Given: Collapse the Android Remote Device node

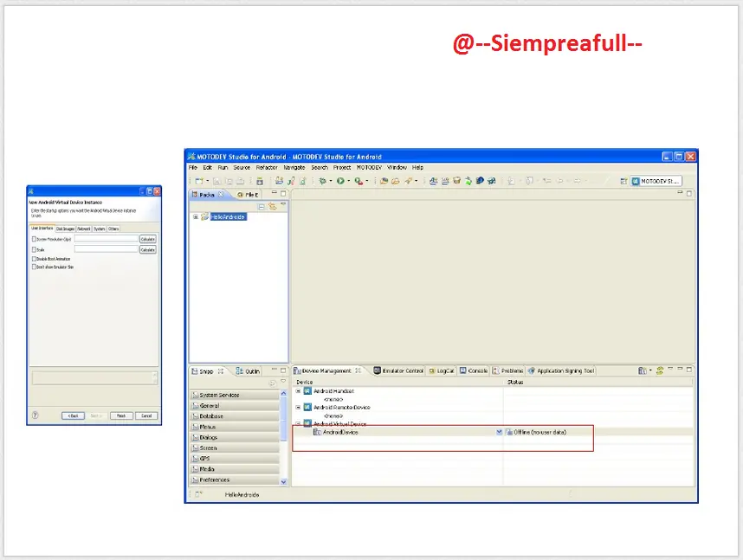Looking at the screenshot, I should point(298,408).
